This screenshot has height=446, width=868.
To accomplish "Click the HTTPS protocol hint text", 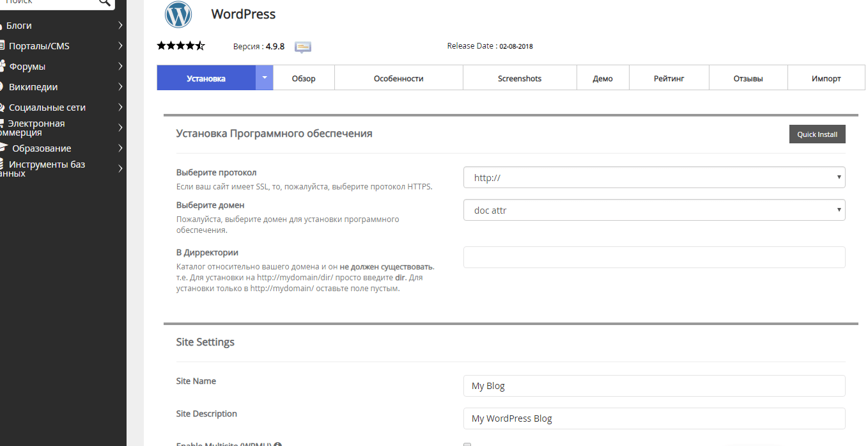I will [x=304, y=187].
